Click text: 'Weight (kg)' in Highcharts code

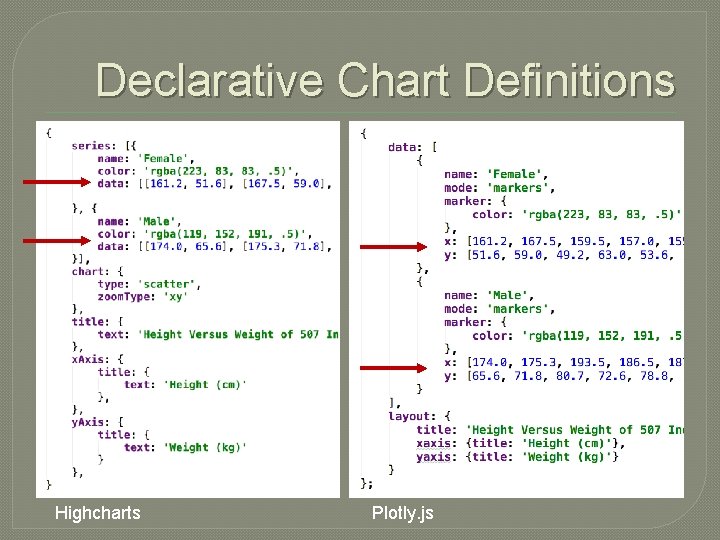click(186, 447)
